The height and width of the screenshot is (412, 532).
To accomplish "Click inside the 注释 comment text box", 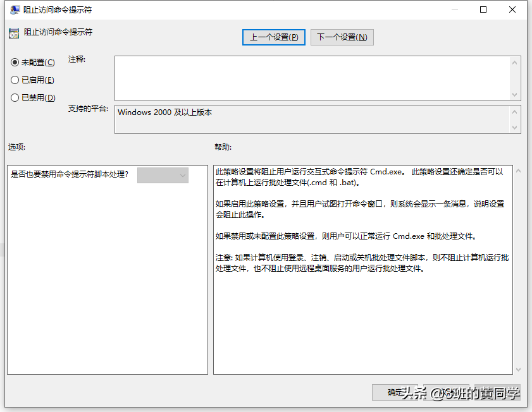I will tap(312, 78).
